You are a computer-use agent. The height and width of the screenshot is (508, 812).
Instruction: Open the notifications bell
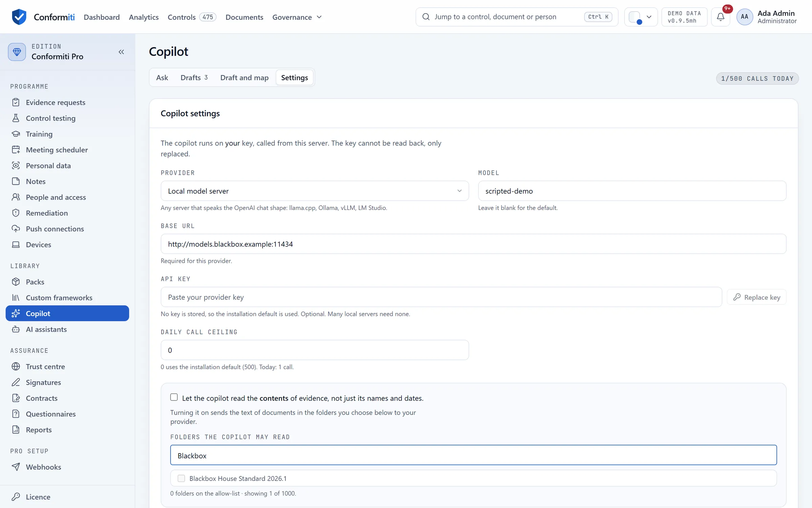pyautogui.click(x=721, y=17)
